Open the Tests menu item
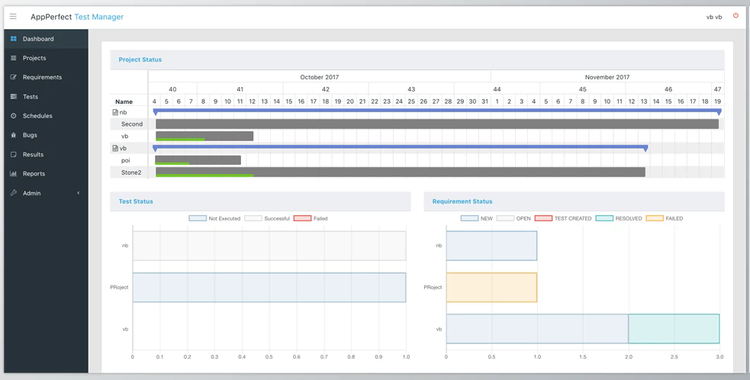Viewport: 750px width, 380px height. tap(46, 97)
